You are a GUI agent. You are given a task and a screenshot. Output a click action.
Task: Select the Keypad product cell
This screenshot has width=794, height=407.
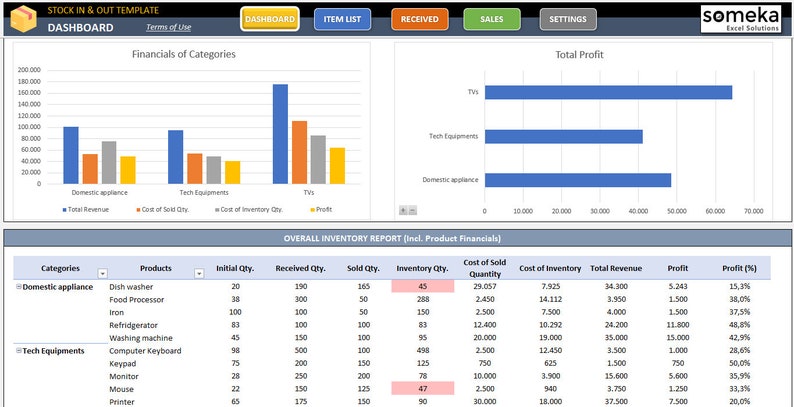[121, 363]
